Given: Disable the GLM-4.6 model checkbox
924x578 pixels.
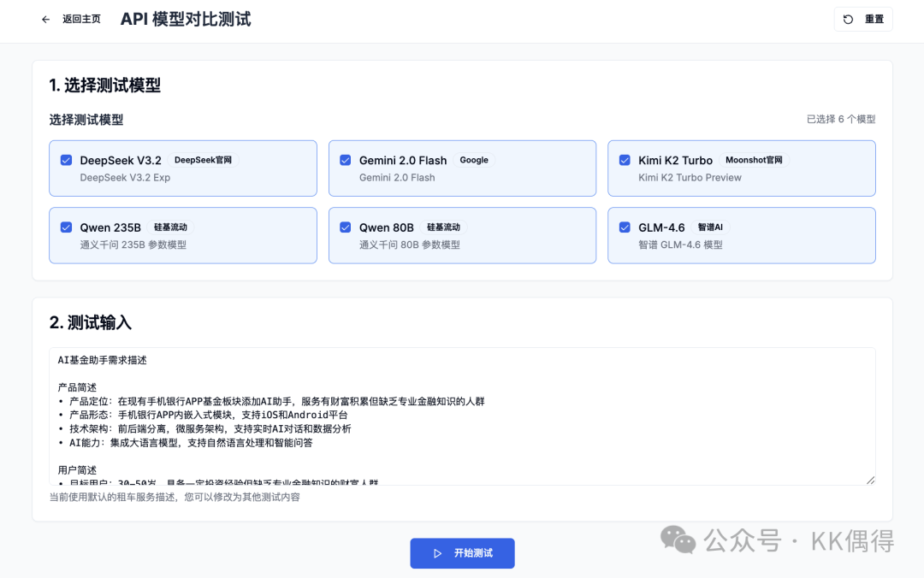Looking at the screenshot, I should click(x=625, y=227).
